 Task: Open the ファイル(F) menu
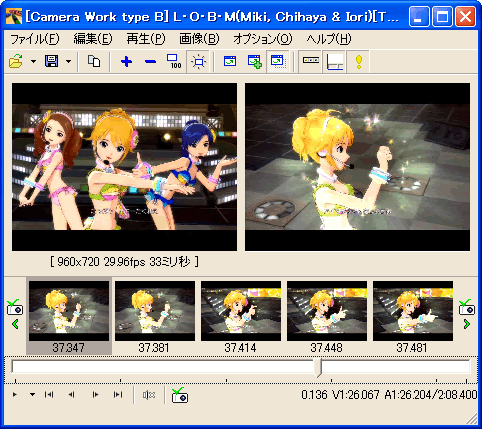click(x=35, y=39)
